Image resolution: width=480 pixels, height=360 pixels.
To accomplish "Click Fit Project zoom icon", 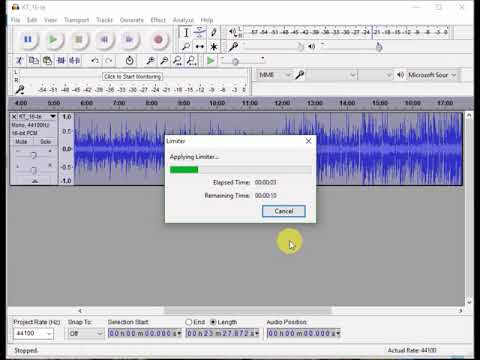I will point(191,61).
